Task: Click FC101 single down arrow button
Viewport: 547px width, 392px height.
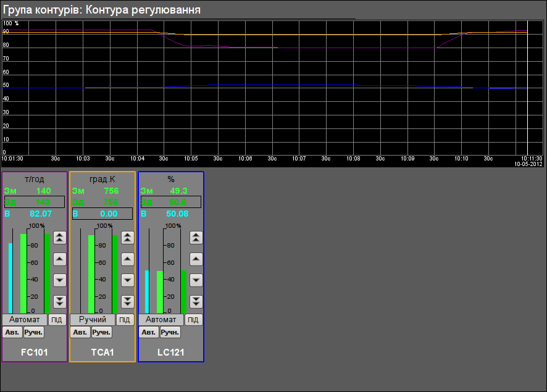Action: 60,280
